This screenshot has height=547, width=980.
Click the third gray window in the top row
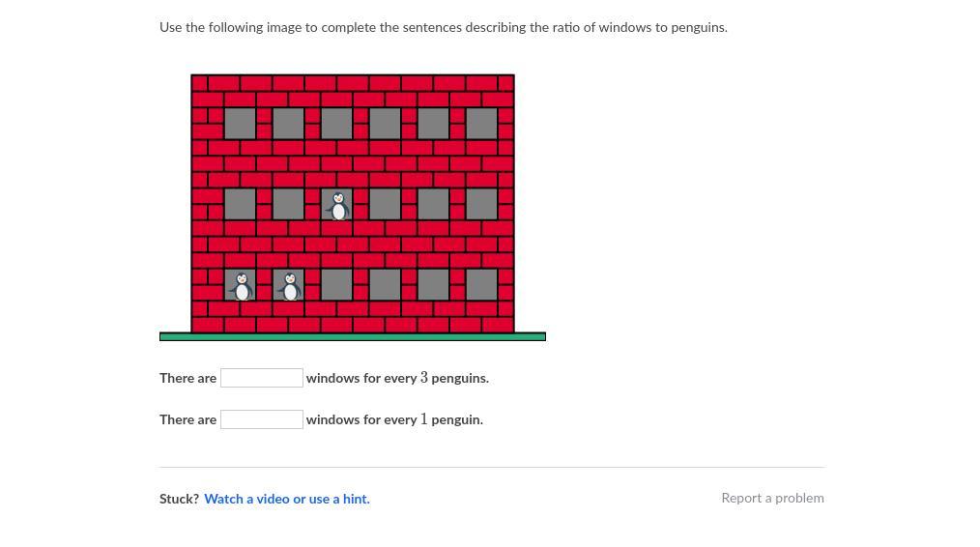[x=337, y=123]
